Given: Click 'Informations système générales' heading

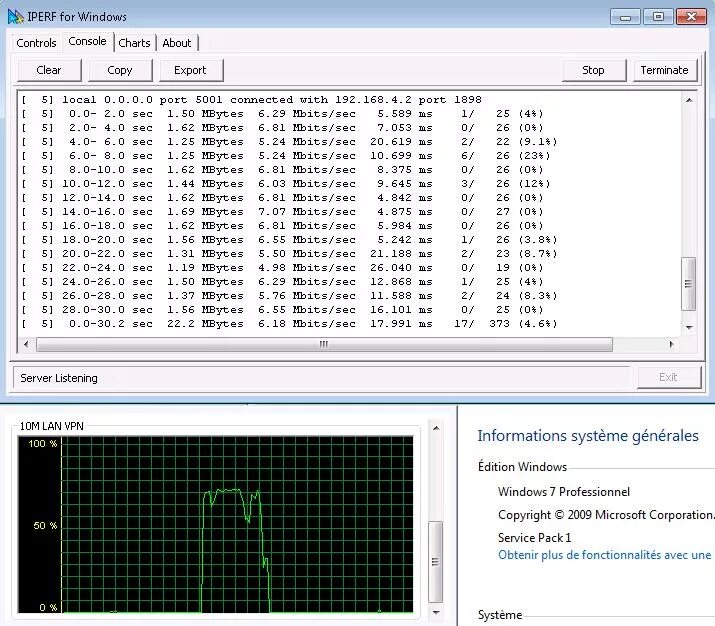Looking at the screenshot, I should click(x=588, y=436).
